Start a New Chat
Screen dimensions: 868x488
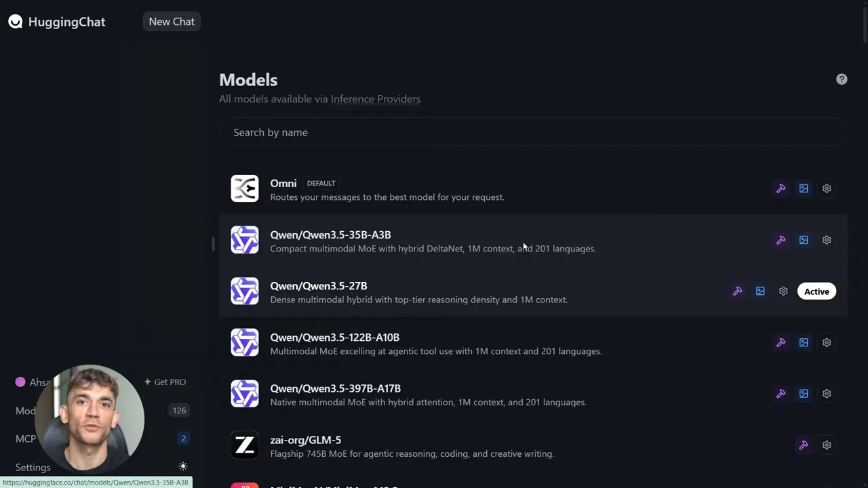point(172,22)
